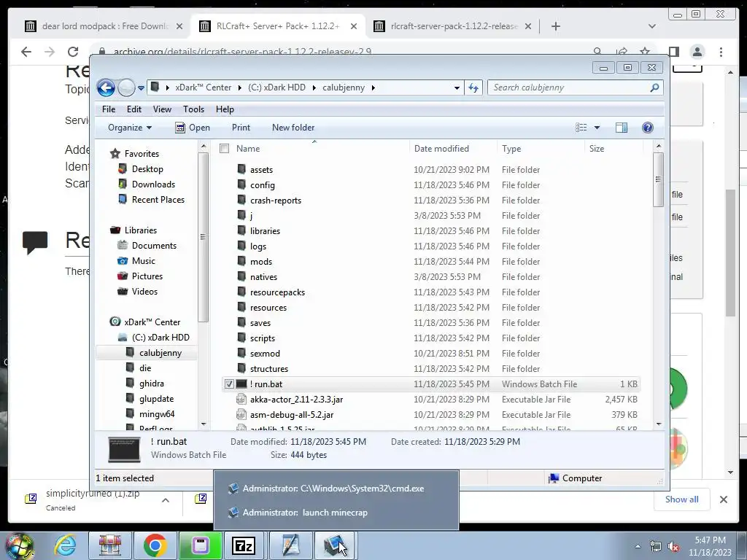Viewport: 747px width, 560px height.
Task: Open Internet Explorer from taskbar
Action: coord(65,545)
